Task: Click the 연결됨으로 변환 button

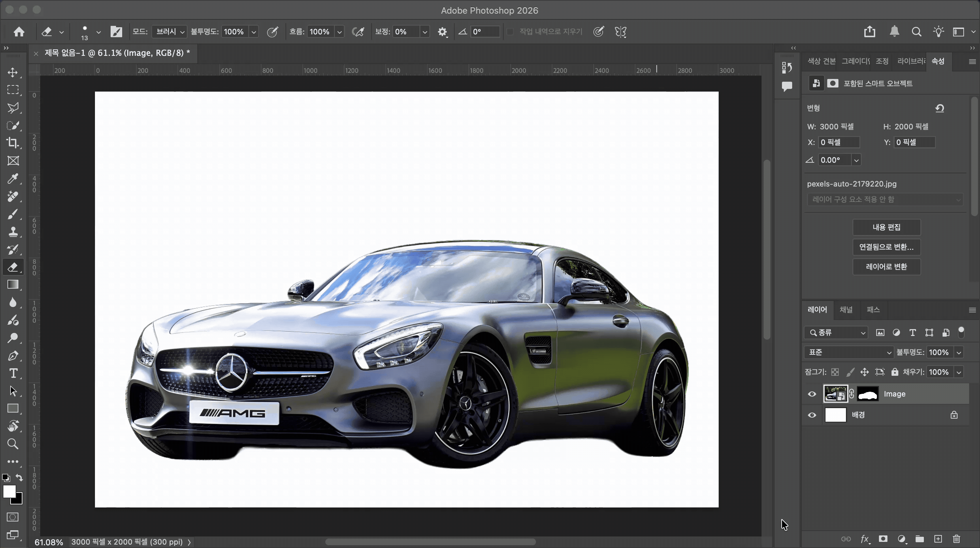Action: click(x=886, y=247)
